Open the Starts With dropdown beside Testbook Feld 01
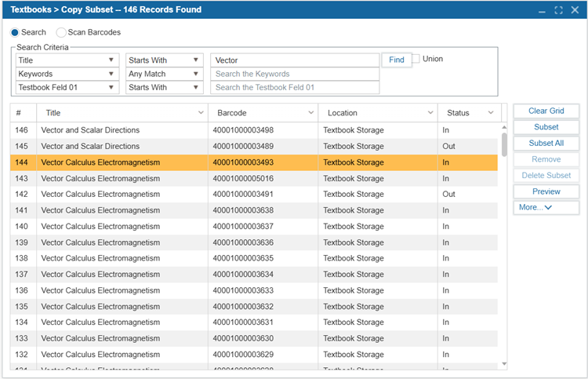This screenshot has width=588, height=379. click(165, 87)
